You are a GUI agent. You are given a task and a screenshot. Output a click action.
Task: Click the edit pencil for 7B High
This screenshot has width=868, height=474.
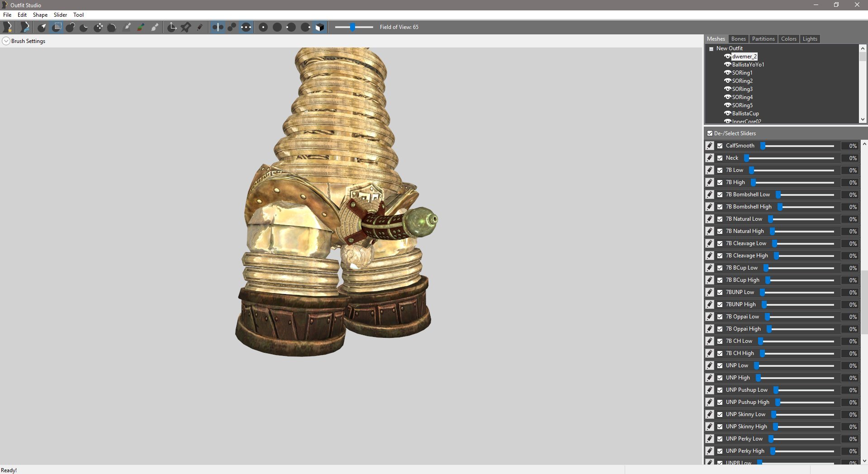[710, 182]
